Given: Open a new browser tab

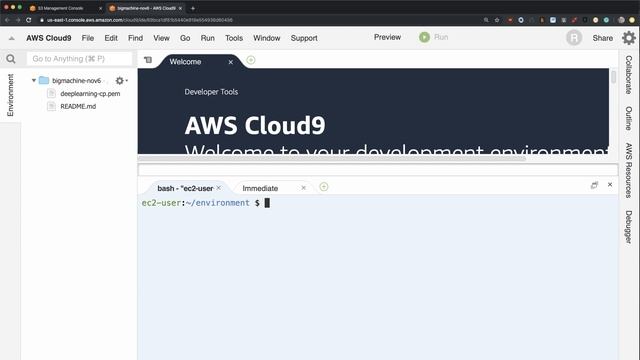Looking at the screenshot, I should click(x=193, y=8).
